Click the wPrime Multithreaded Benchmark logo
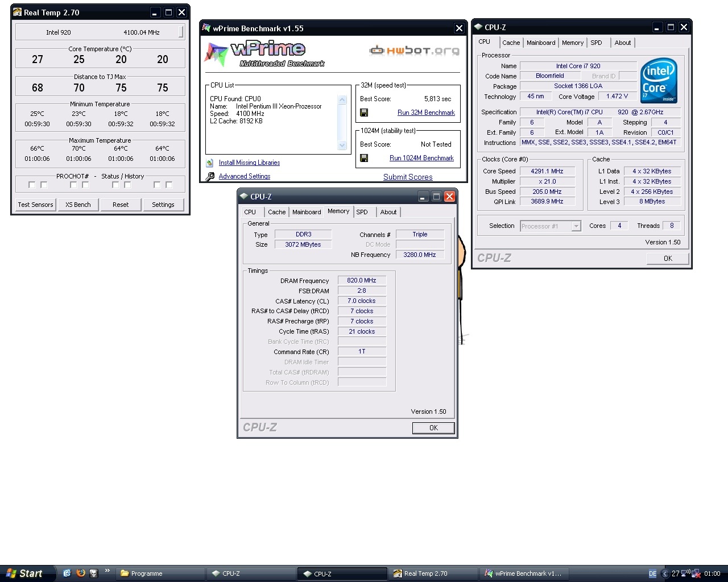Viewport: 728px width, 582px height. (x=264, y=54)
